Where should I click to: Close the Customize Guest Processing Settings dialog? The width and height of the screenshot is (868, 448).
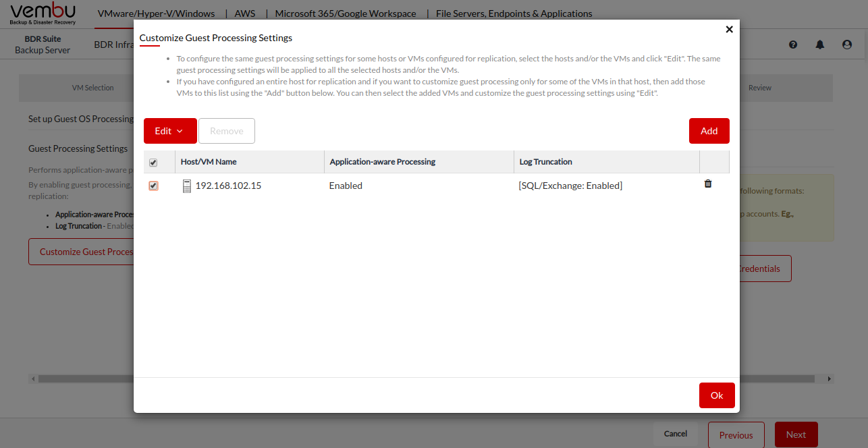tap(729, 30)
